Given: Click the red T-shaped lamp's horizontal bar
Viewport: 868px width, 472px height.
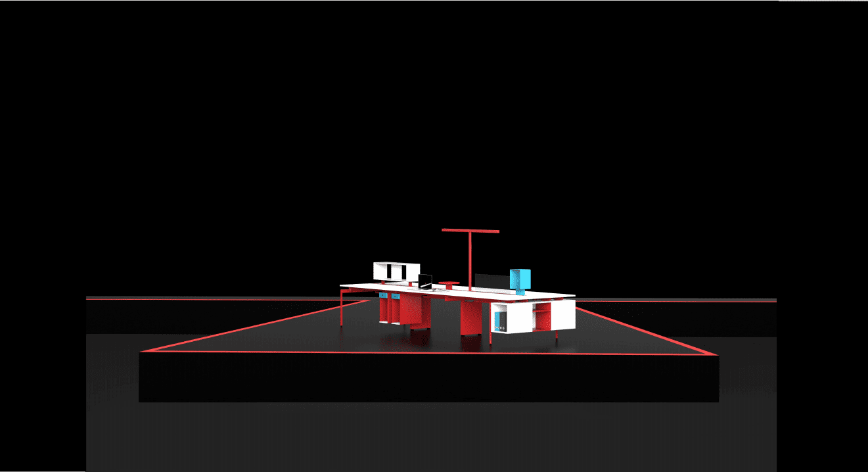Looking at the screenshot, I should [x=470, y=231].
